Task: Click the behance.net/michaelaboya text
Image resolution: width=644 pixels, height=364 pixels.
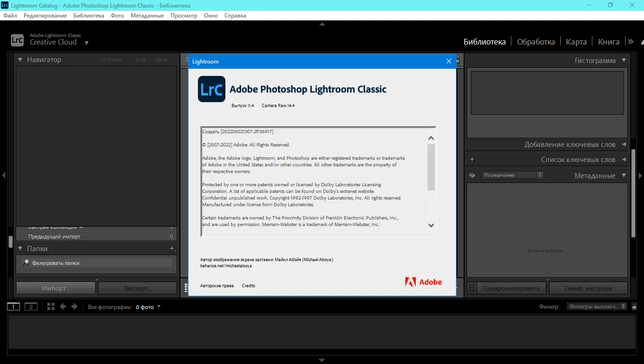Action: 226,266
